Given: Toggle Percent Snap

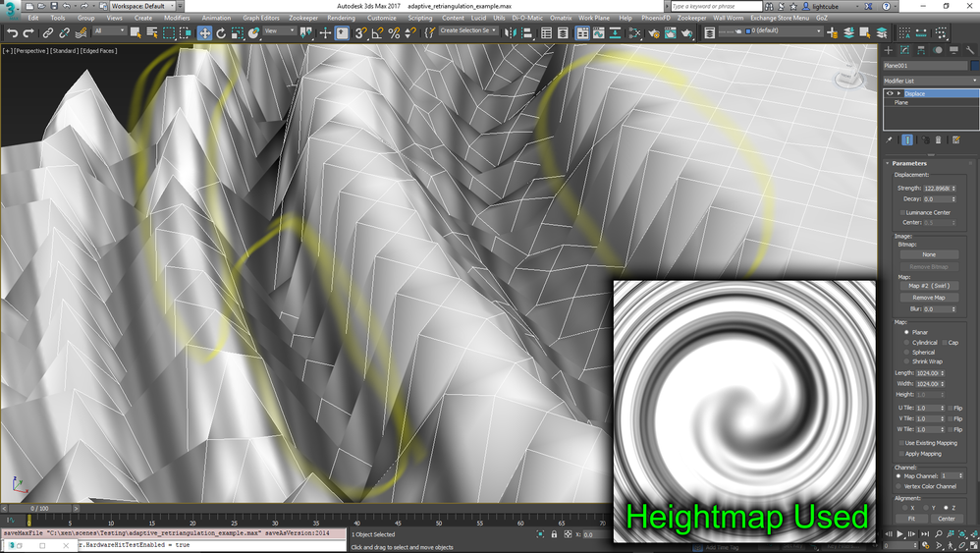Looking at the screenshot, I should click(394, 33).
